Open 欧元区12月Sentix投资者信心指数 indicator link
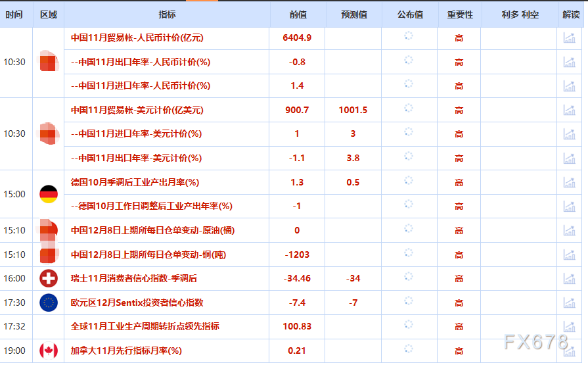588x365 pixels. pyautogui.click(x=137, y=303)
